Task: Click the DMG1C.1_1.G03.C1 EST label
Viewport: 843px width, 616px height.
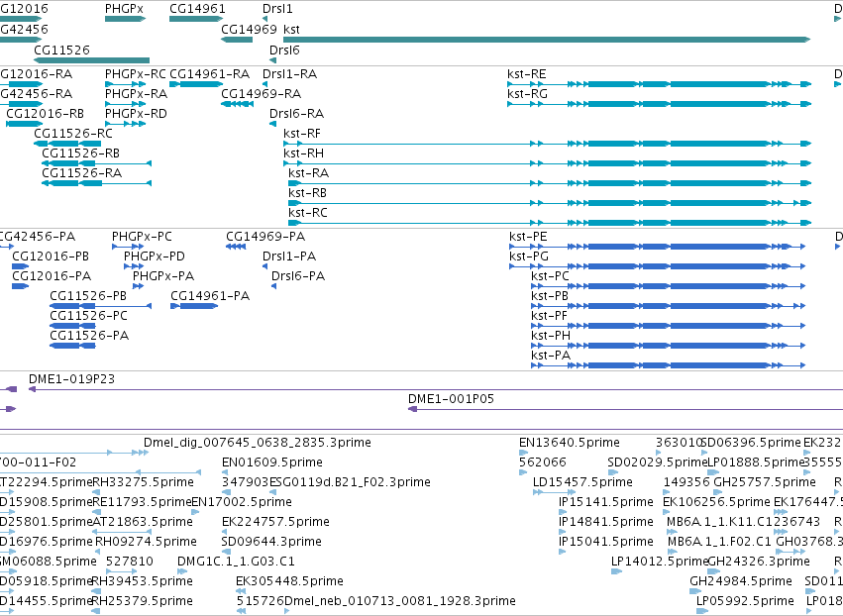Action: (236, 563)
